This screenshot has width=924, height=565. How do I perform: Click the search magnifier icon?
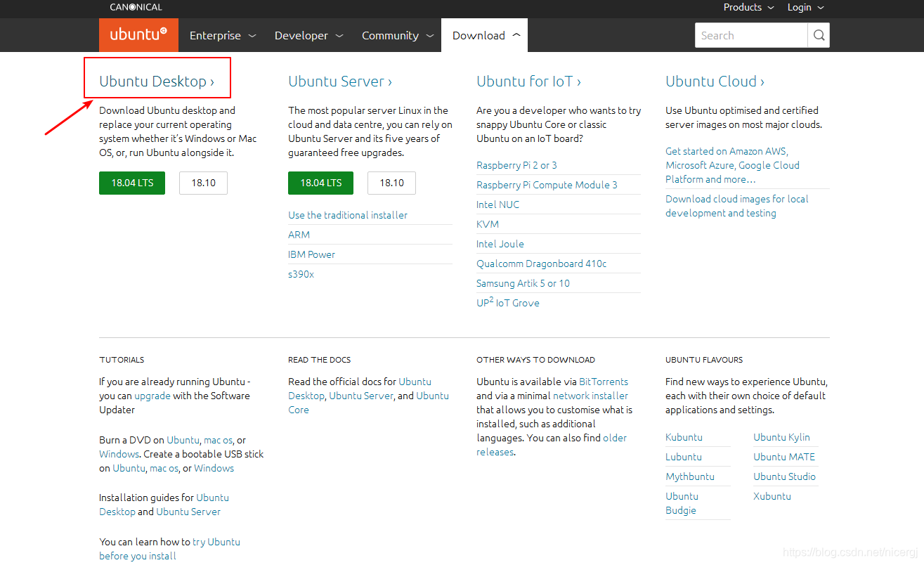pyautogui.click(x=819, y=35)
